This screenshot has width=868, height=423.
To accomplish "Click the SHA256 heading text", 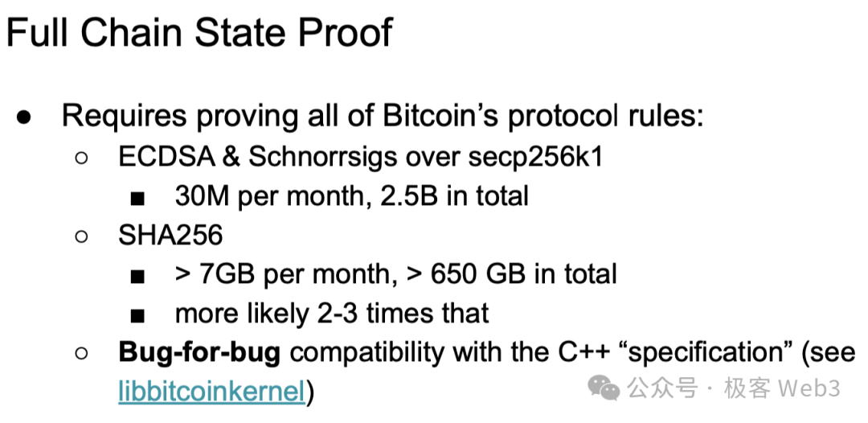I will (x=170, y=235).
